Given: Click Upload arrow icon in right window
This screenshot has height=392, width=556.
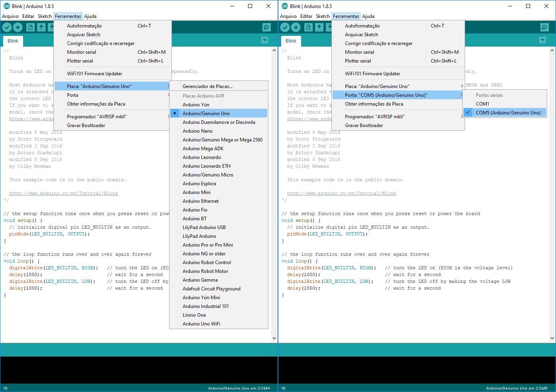Looking at the screenshot, I should [x=296, y=27].
